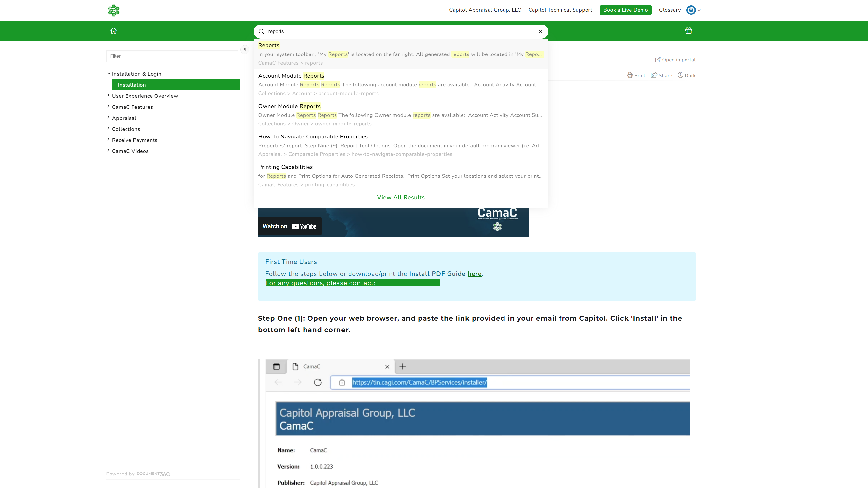The image size is (868, 488).
Task: Open the user profile avatar menu
Action: (693, 10)
